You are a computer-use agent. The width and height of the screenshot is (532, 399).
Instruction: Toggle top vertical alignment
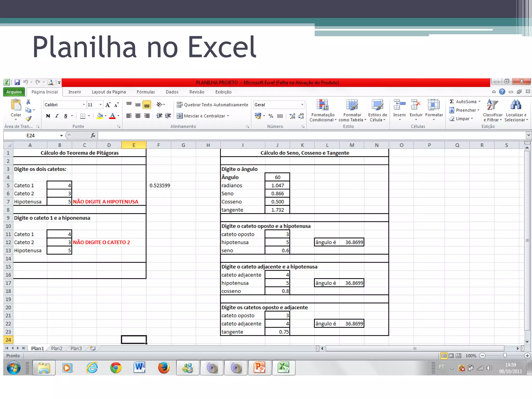pos(129,105)
